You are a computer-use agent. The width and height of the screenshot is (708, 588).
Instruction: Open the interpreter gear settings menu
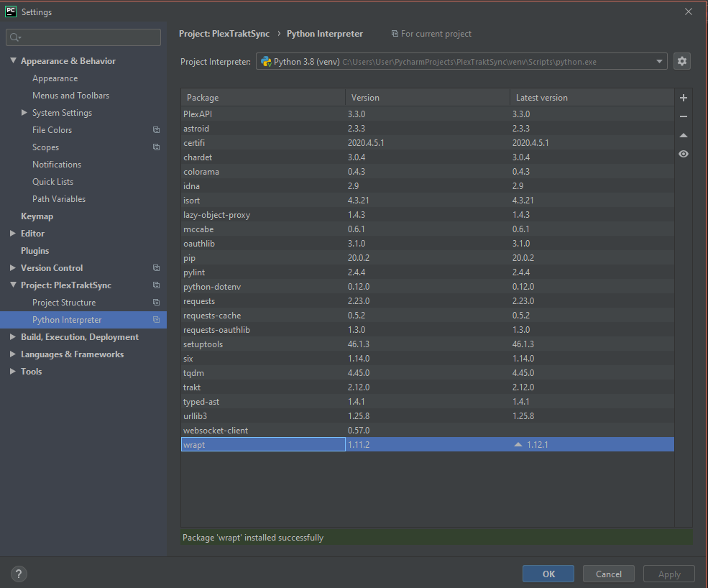tap(682, 61)
